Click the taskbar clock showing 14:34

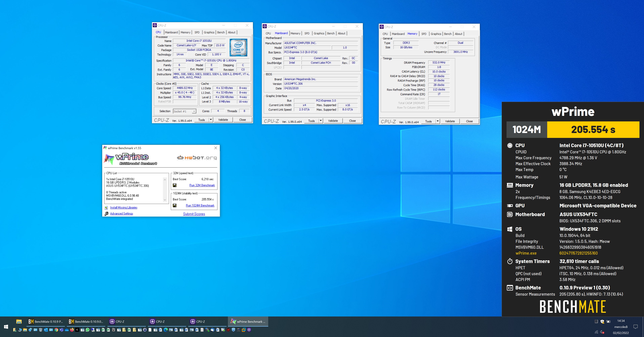point(621,321)
